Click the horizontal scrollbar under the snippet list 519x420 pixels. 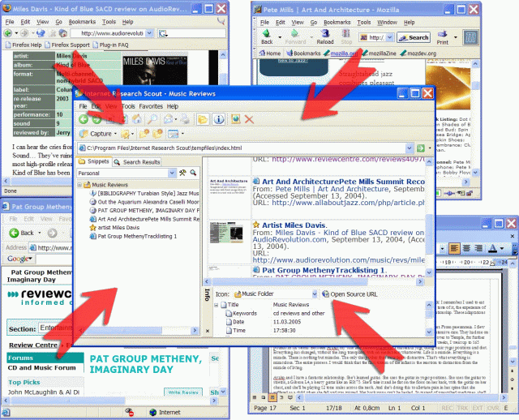(313, 282)
